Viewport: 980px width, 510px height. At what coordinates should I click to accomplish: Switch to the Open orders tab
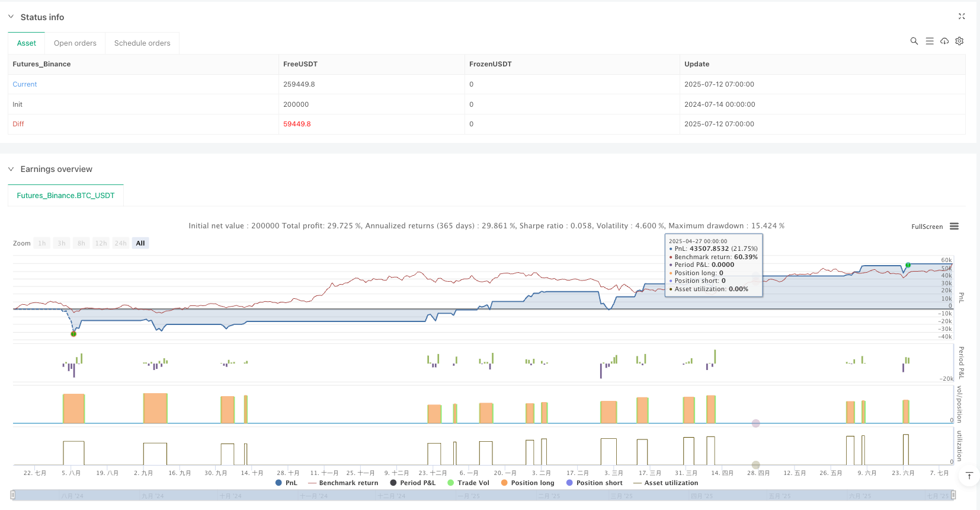[75, 43]
